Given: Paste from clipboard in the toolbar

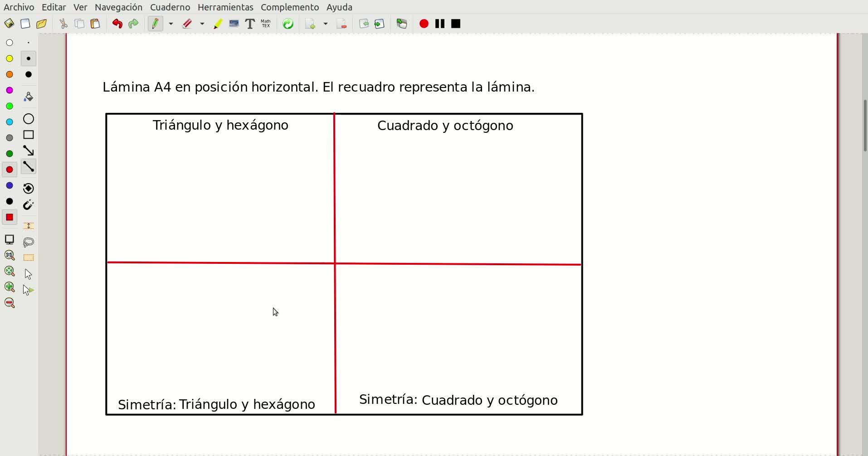Looking at the screenshot, I should (95, 24).
